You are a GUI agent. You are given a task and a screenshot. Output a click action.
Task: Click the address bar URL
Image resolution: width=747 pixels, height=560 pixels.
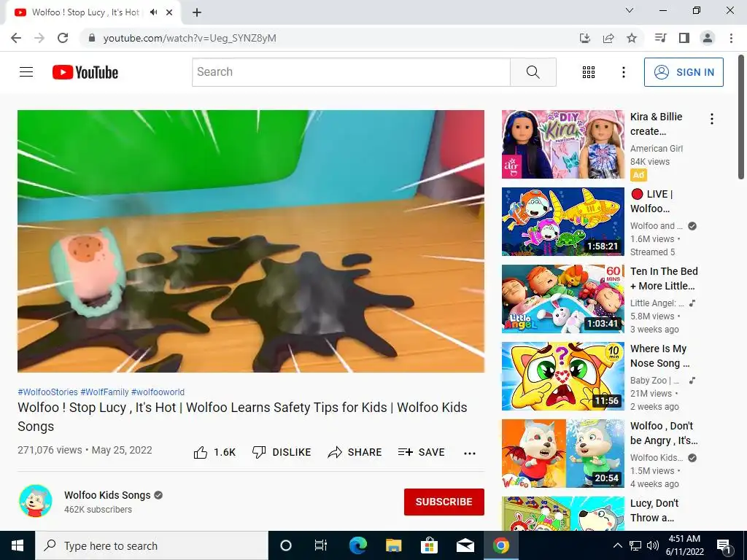tap(190, 38)
